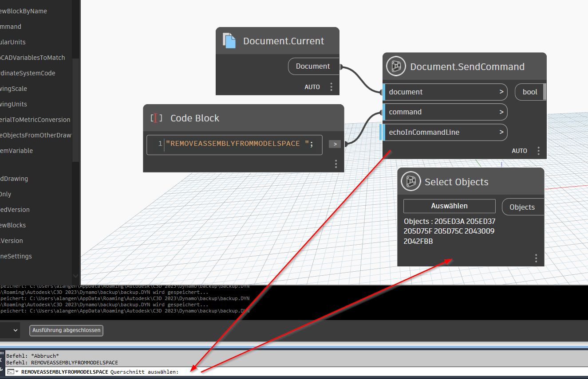Image resolution: width=588 pixels, height=379 pixels.
Task: Click the Select Objects node header icon
Action: coord(410,181)
